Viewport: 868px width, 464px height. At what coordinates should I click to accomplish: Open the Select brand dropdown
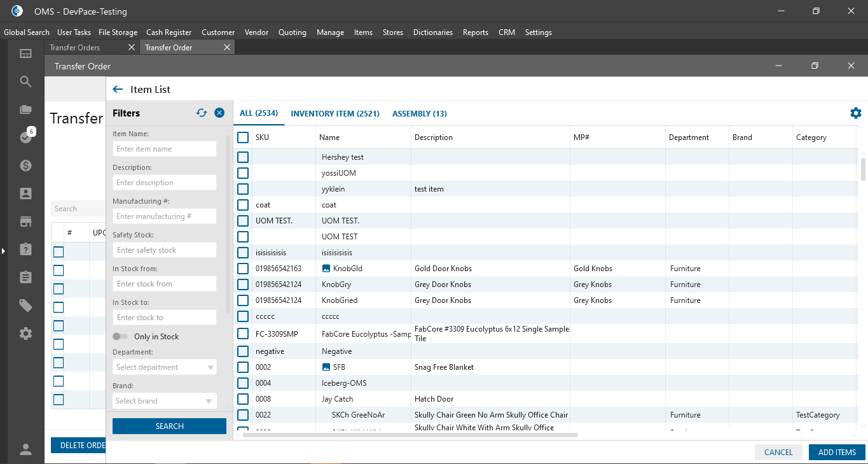[165, 401]
